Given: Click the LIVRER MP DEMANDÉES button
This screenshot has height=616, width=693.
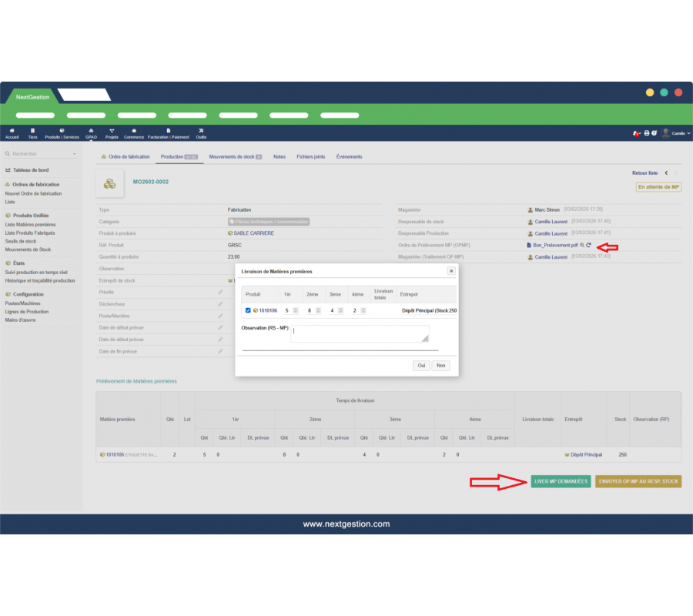Looking at the screenshot, I should coord(561,481).
